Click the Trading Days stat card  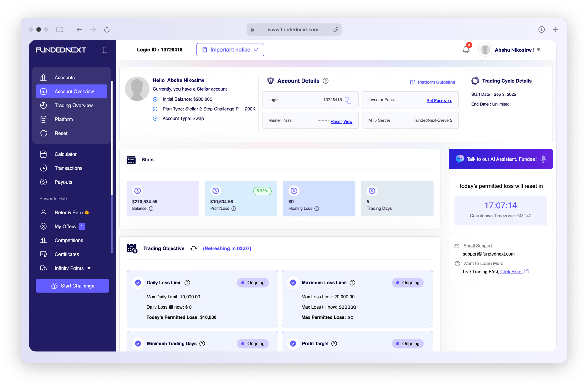point(397,199)
